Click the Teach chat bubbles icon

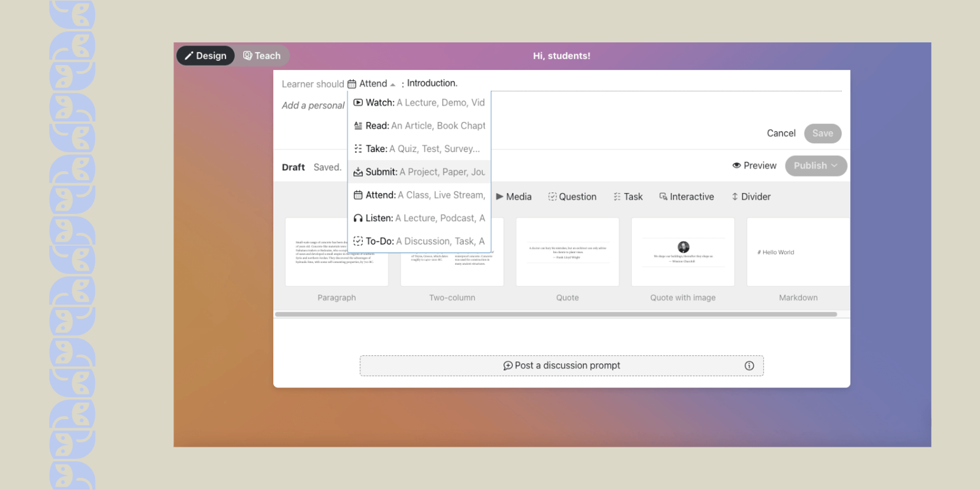[248, 56]
